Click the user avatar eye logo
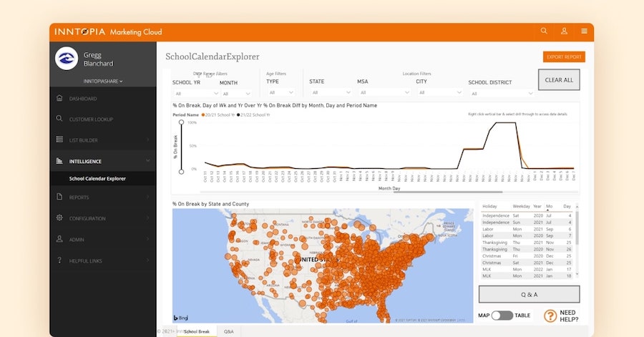Screen dimensions: 644x337 tap(67, 59)
